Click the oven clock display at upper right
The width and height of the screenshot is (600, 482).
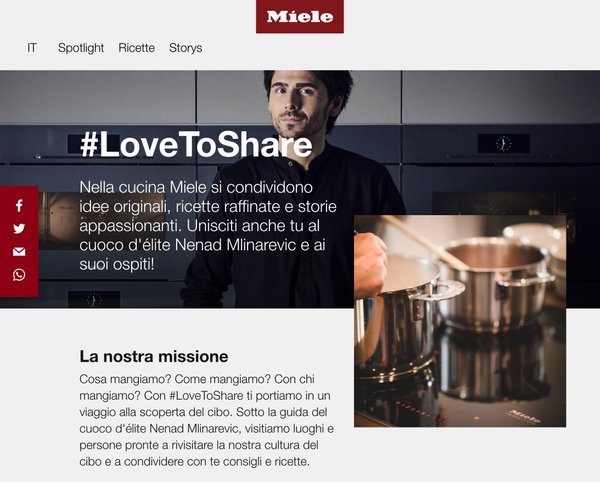504,143
